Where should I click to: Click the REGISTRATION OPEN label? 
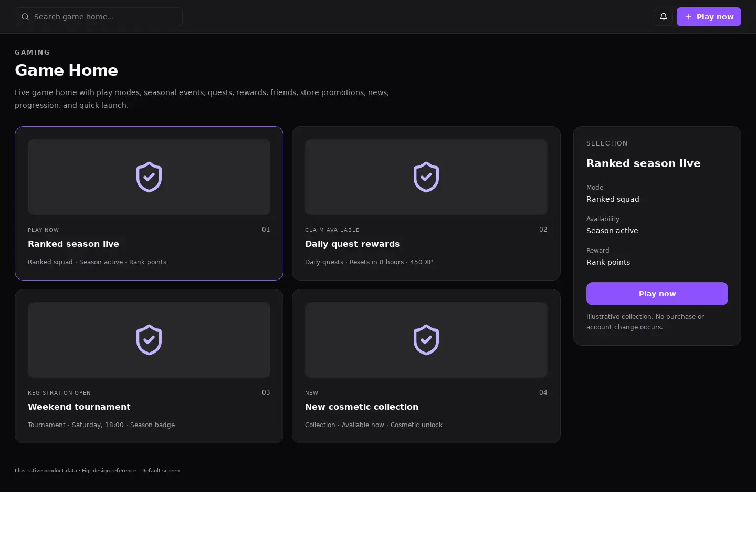point(59,393)
